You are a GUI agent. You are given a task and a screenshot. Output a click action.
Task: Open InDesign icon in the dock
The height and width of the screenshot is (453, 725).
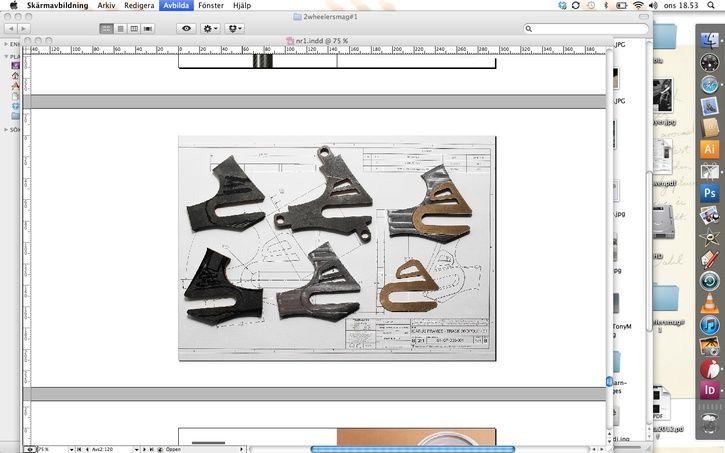[x=710, y=388]
